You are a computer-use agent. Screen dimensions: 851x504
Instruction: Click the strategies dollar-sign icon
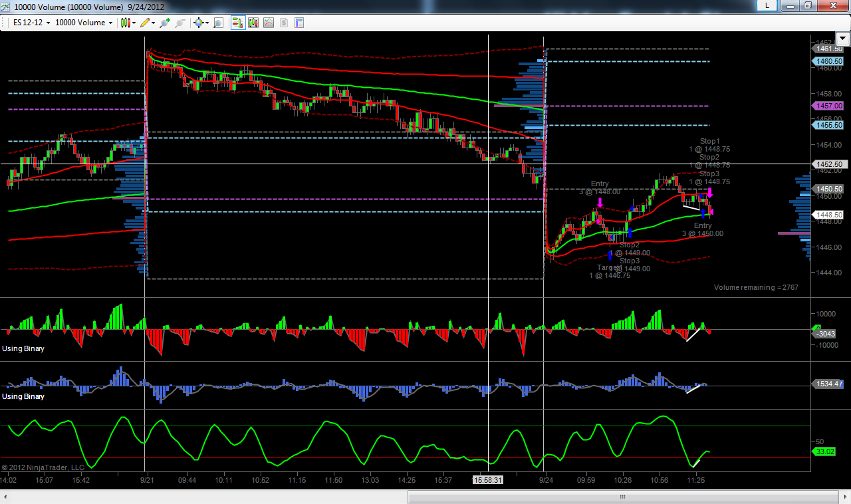[284, 23]
